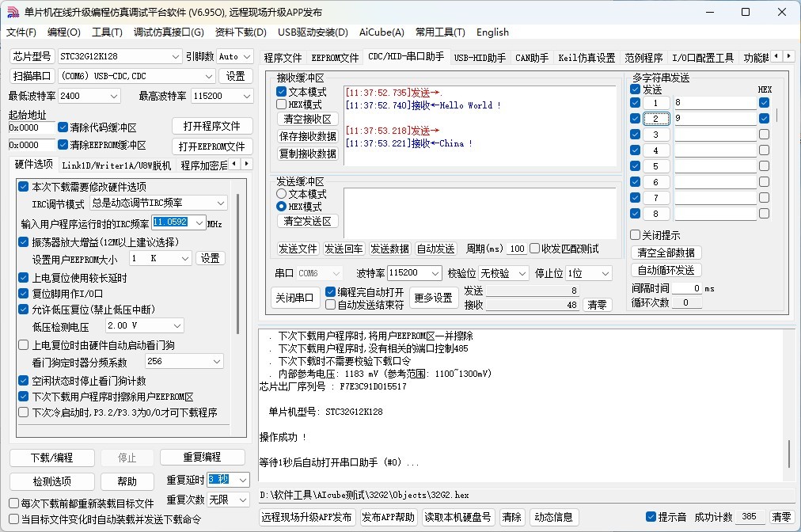Toggle 编程完自动打开 checkbox
Screen dimensions: 801x532
click(x=331, y=292)
